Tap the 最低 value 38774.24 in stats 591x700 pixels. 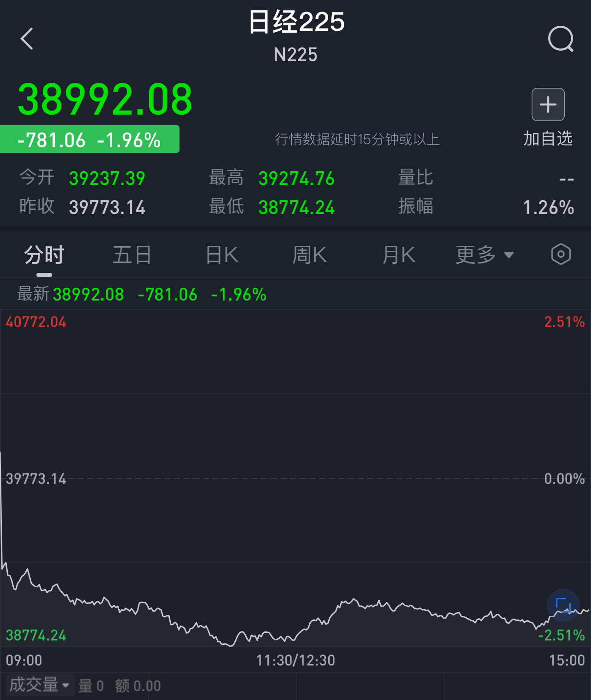pyautogui.click(x=296, y=207)
